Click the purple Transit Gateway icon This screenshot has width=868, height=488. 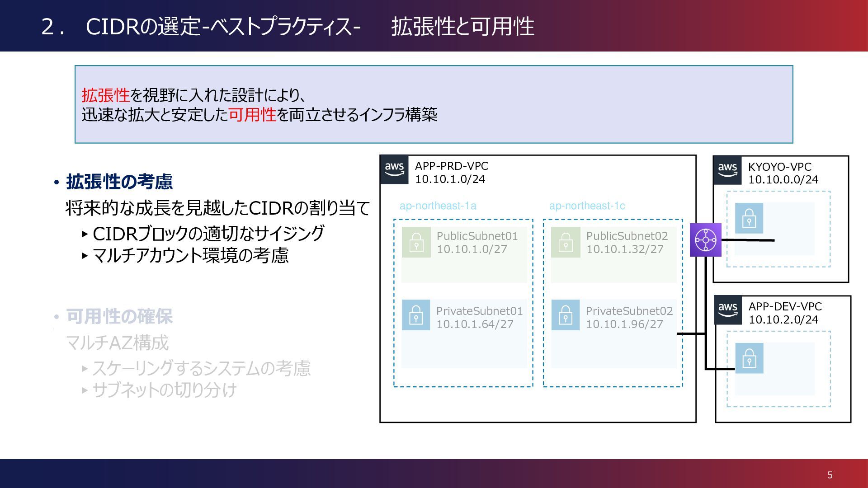pyautogui.click(x=705, y=240)
